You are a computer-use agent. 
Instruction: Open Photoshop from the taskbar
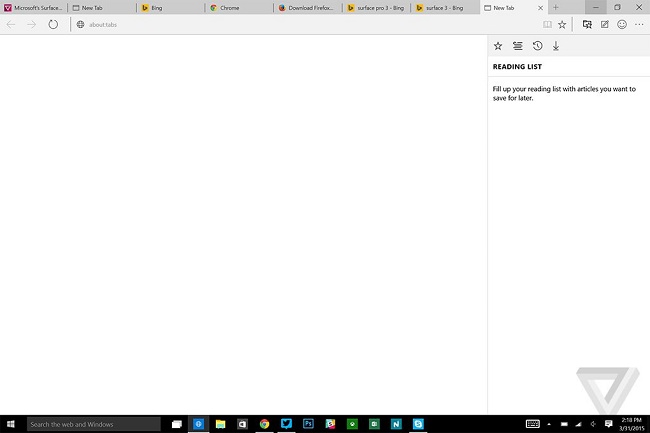pyautogui.click(x=309, y=424)
